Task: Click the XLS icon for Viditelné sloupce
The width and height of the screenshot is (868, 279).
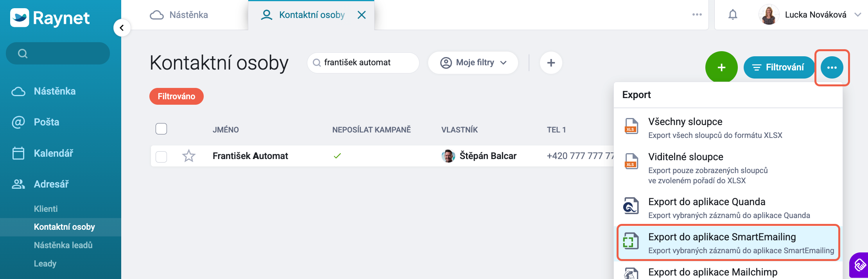Action: (631, 161)
